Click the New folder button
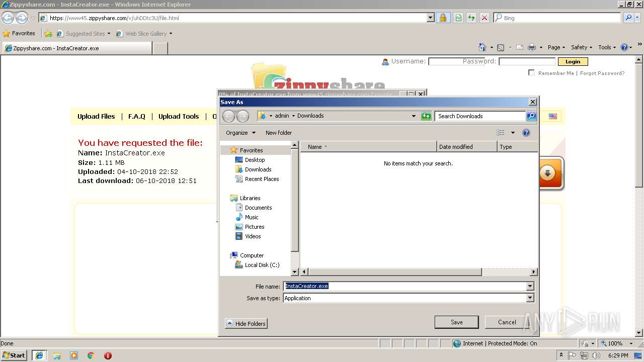 (279, 133)
